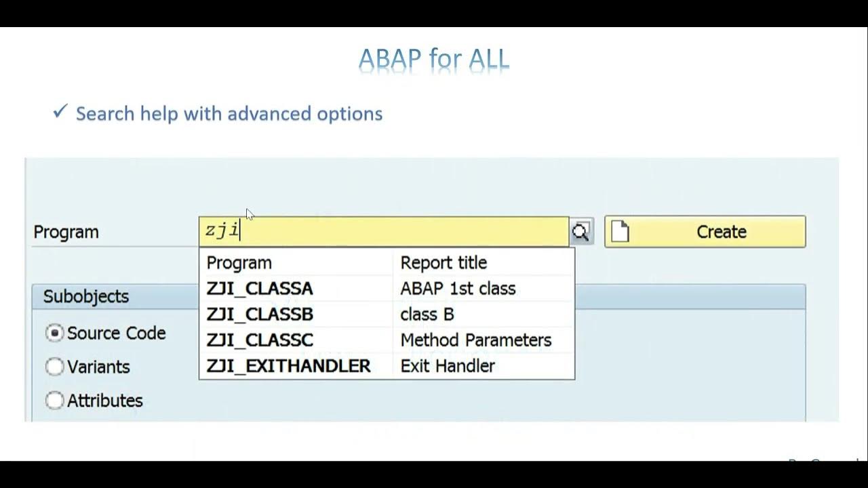Viewport: 868px width, 488px height.
Task: Pick ZJI_EXITHANDLER program suggestion
Action: (288, 365)
